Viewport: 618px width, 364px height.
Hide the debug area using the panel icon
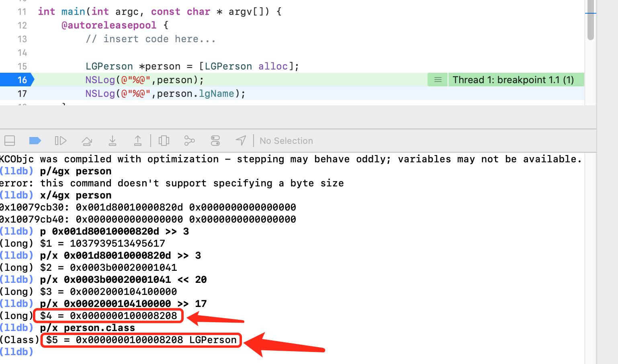tap(10, 141)
